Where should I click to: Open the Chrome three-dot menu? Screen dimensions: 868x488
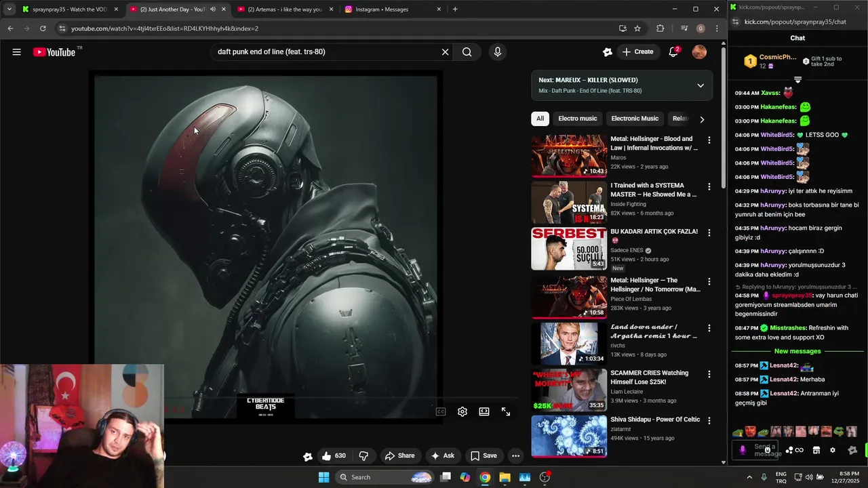717,28
